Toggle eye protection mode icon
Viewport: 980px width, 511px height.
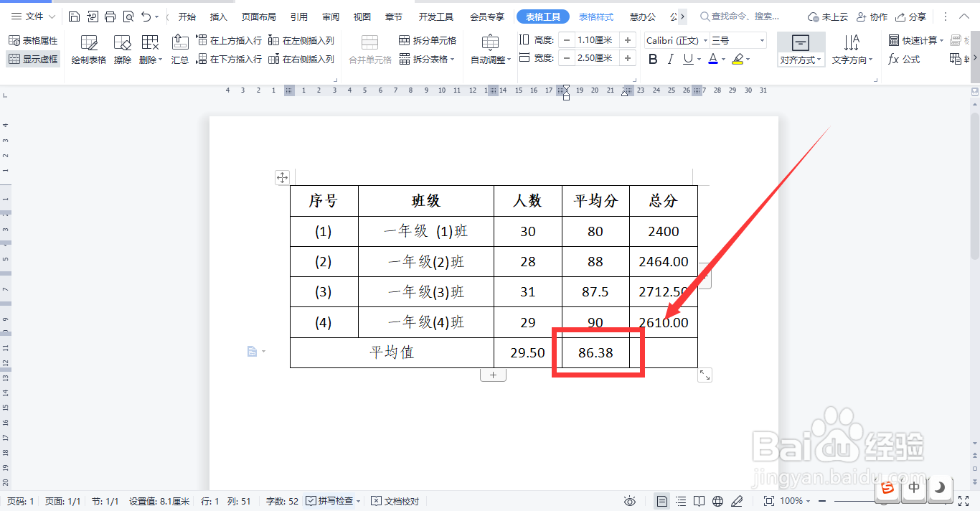pos(630,501)
